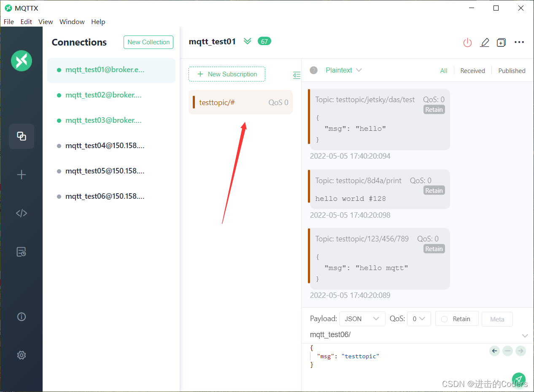534x392 pixels.
Task: Click the topic input mqtt_test06/
Action: coord(413,335)
